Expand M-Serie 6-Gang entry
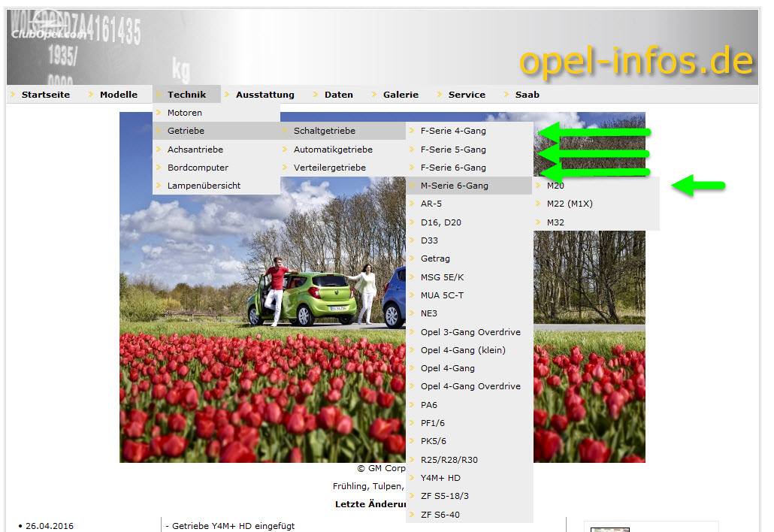Viewport: 774px width, 532px height. coord(470,186)
